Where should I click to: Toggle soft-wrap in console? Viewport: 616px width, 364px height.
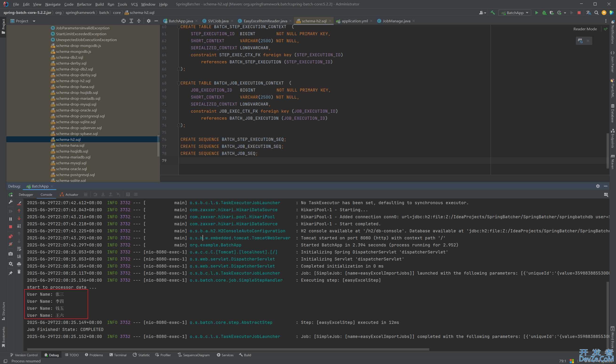click(x=19, y=249)
